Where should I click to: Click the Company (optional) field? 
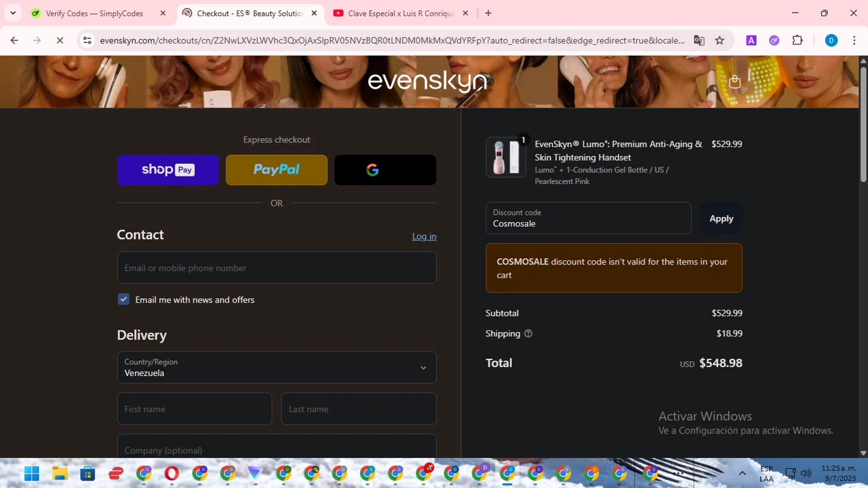(x=277, y=447)
